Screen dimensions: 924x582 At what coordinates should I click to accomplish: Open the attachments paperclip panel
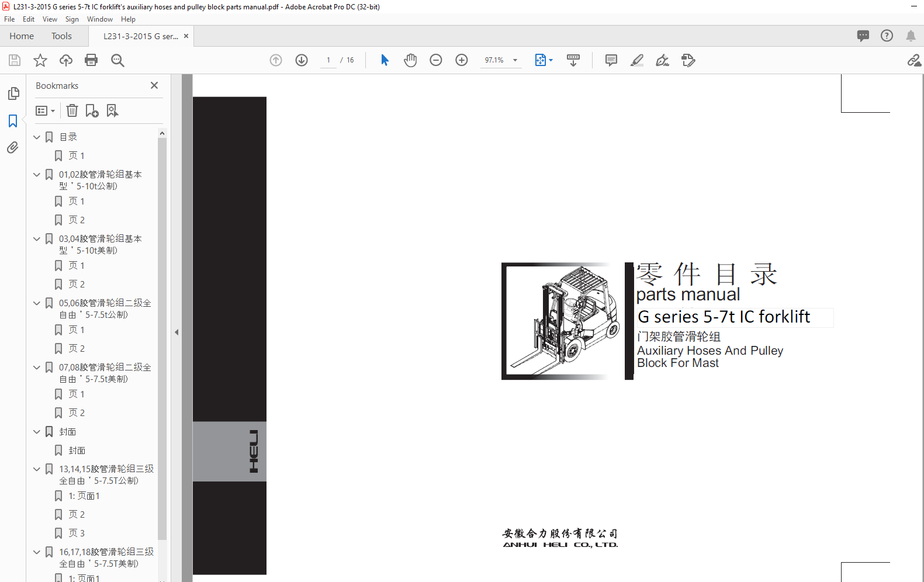tap(13, 147)
